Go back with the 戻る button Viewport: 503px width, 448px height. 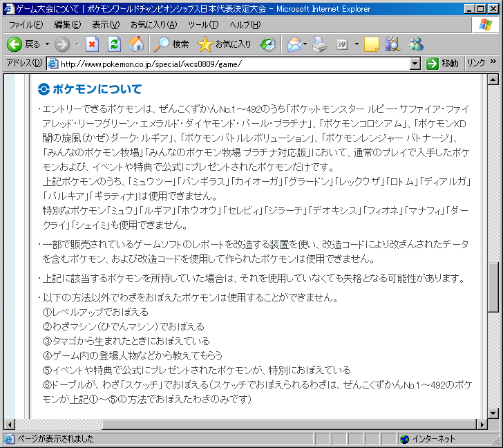pos(23,44)
